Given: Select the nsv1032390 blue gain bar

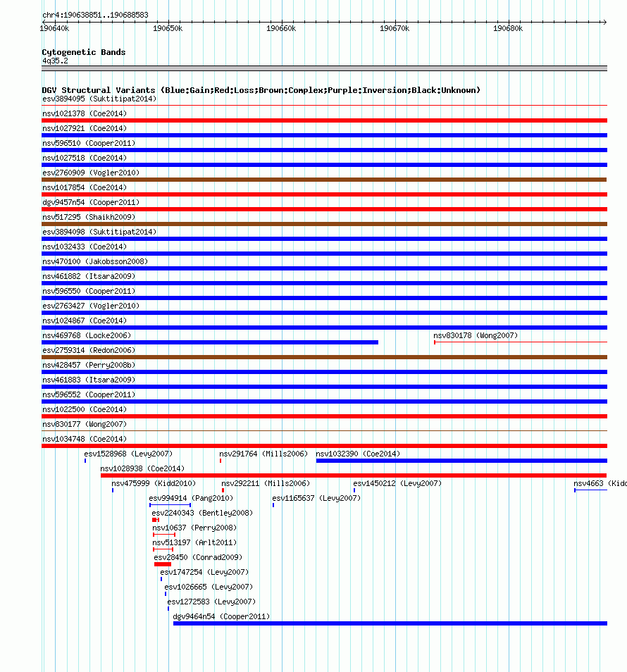Looking at the screenshot, I should pos(461,461).
